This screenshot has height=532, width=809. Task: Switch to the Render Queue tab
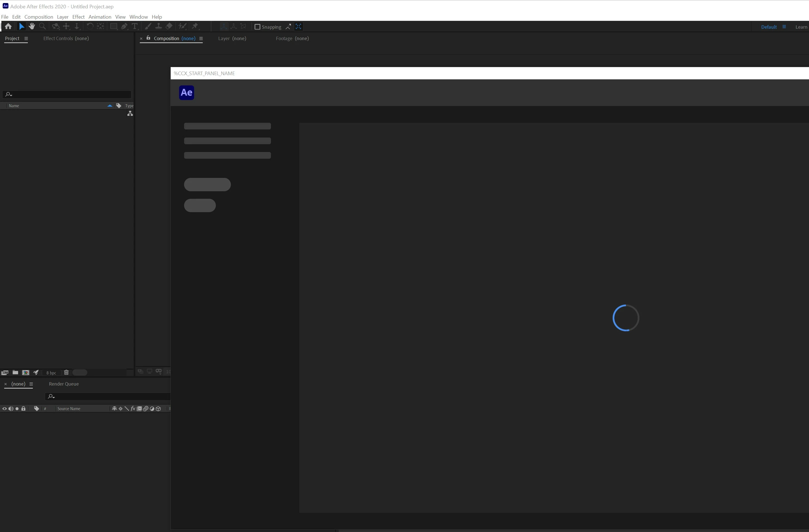coord(63,384)
